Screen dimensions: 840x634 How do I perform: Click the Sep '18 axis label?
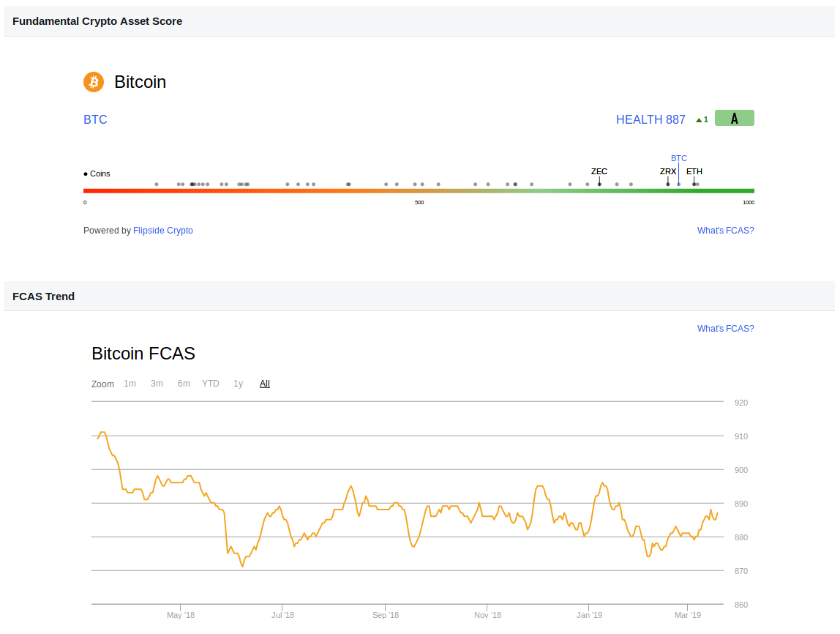[385, 615]
